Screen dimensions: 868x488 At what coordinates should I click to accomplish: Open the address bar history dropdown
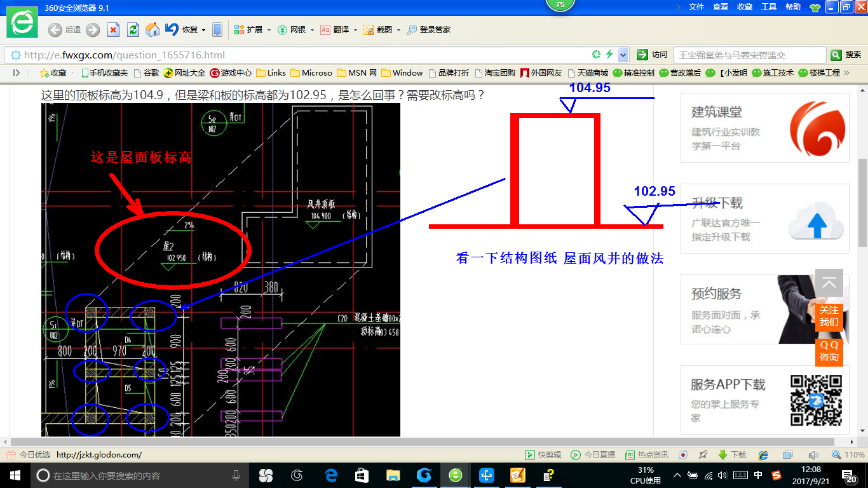tap(623, 55)
